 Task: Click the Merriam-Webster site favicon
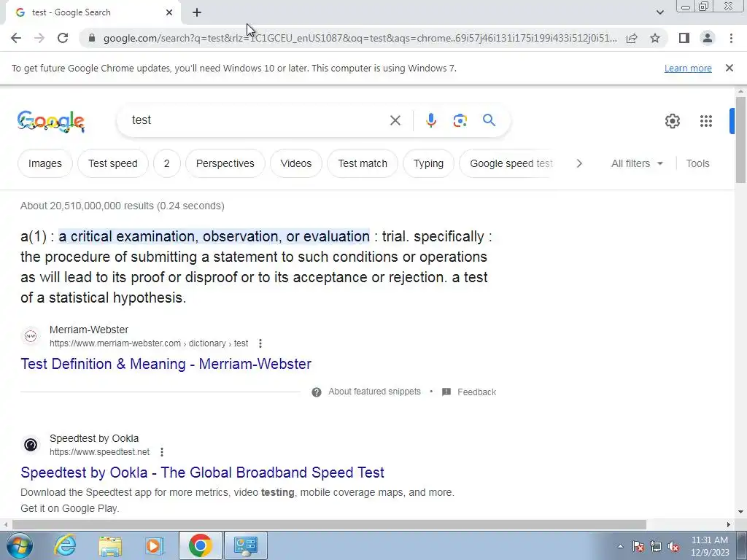[31, 336]
